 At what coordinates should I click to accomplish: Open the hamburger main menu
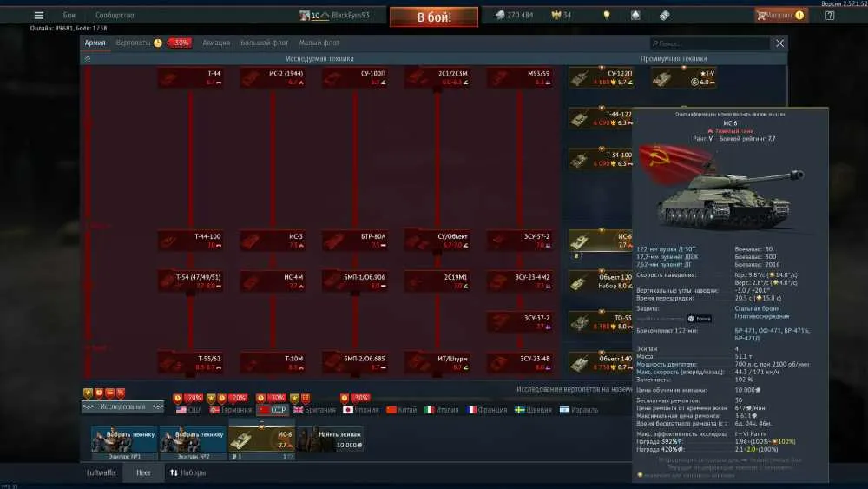[x=39, y=16]
